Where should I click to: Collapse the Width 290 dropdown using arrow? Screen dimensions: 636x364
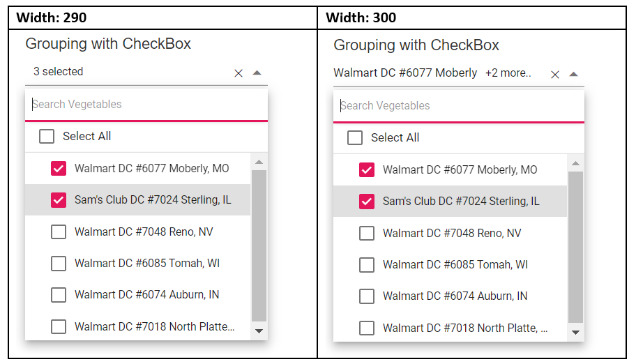click(257, 72)
